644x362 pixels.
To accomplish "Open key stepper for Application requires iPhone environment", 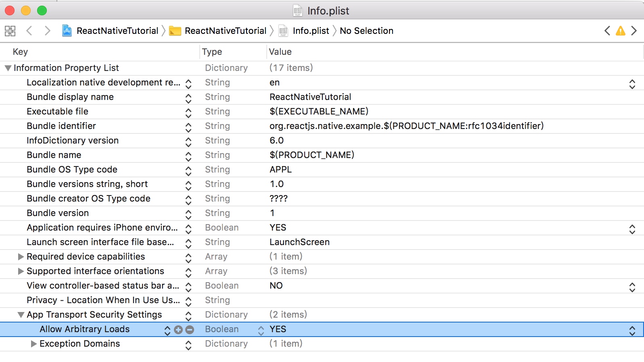I will point(188,229).
